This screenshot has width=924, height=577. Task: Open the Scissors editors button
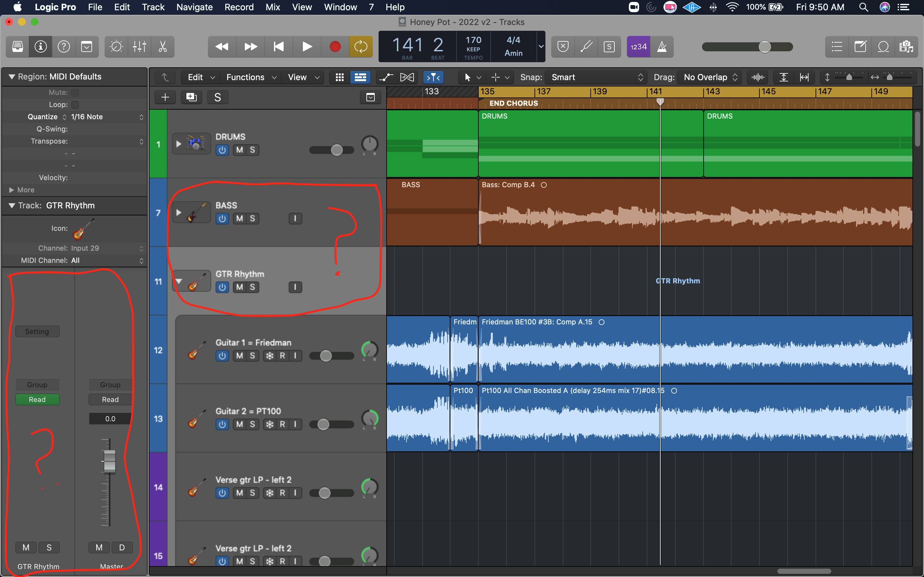(163, 46)
